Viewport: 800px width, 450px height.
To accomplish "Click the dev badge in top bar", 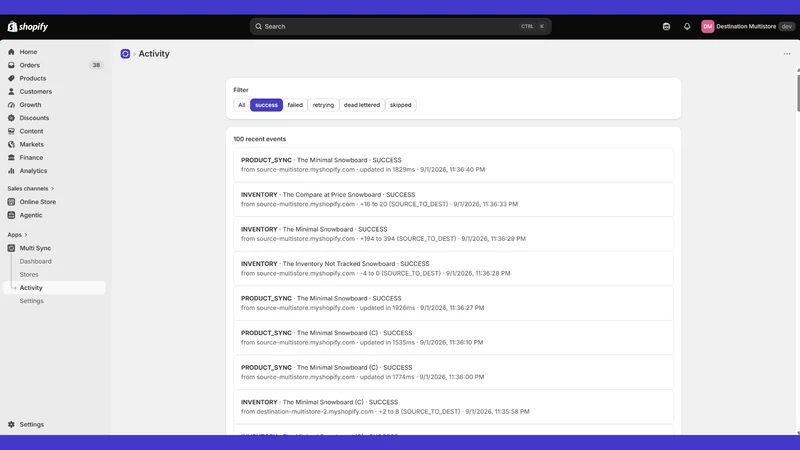I will (787, 27).
